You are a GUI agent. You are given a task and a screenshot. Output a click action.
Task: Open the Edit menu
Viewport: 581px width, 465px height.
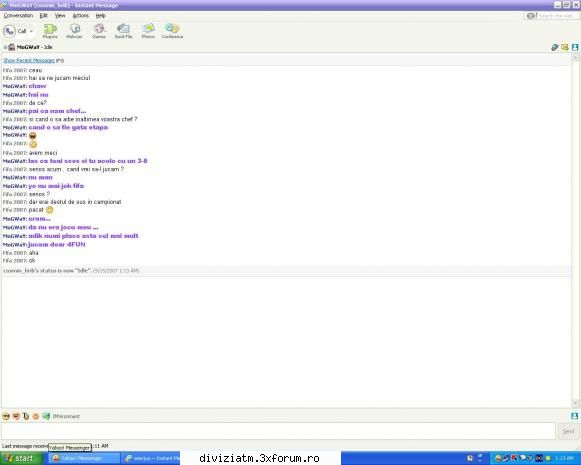click(x=44, y=16)
